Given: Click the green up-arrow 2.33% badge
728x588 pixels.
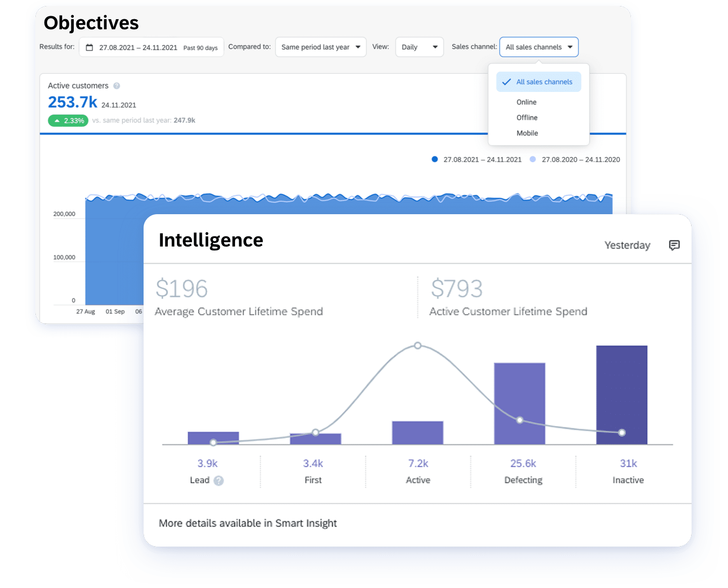Looking at the screenshot, I should [x=68, y=121].
